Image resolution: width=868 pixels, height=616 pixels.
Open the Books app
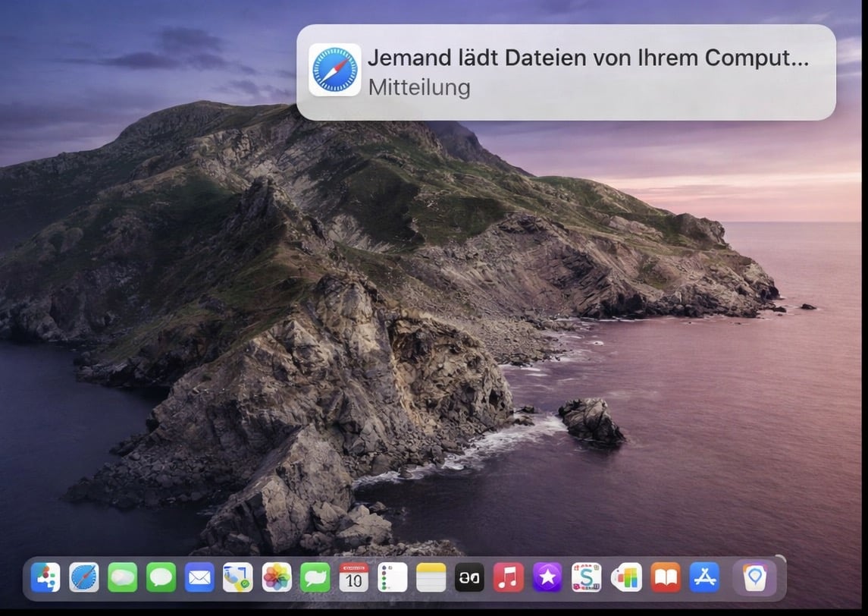(x=665, y=578)
